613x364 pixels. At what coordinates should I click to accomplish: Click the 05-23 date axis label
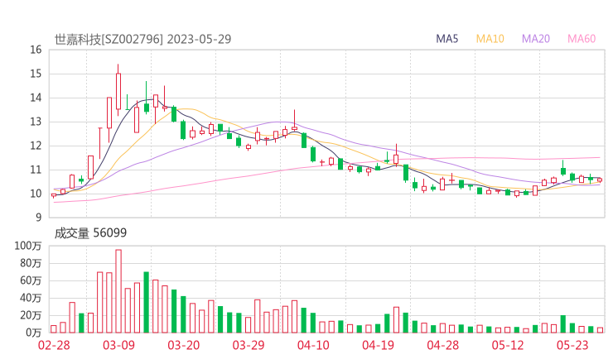[572, 345]
